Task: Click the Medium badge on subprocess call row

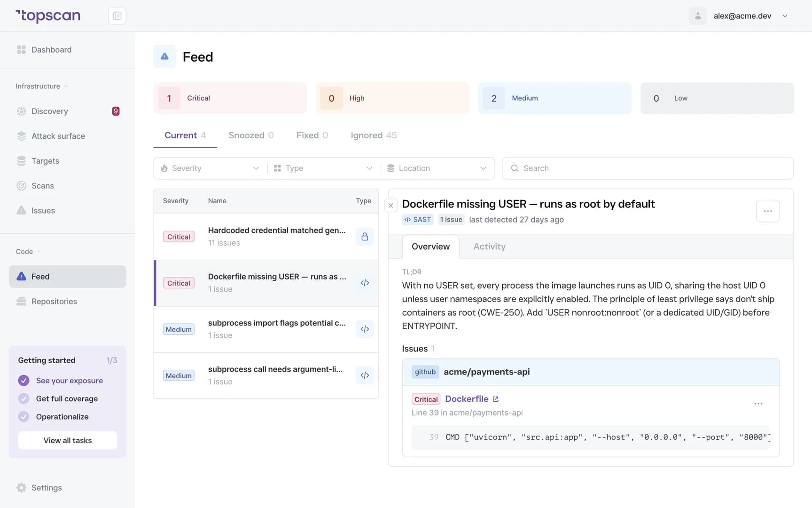Action: point(179,376)
